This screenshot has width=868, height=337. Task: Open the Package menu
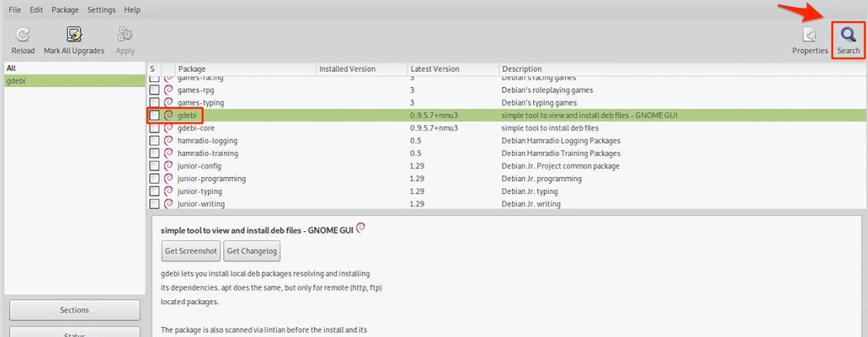pos(65,10)
